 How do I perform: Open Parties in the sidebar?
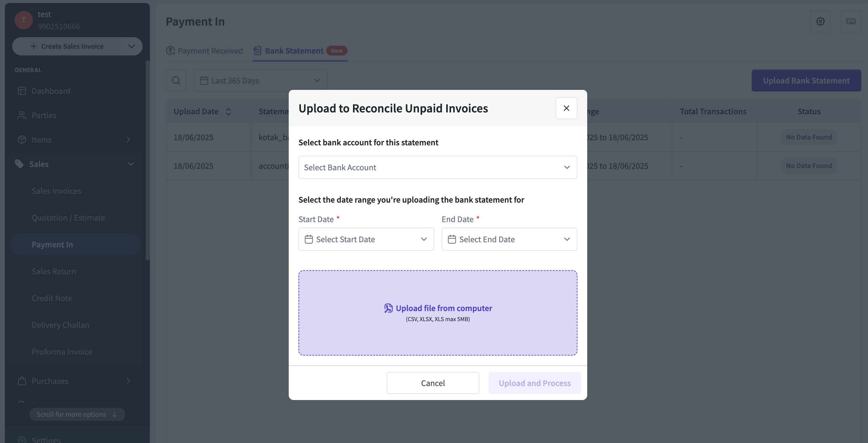pos(75,115)
